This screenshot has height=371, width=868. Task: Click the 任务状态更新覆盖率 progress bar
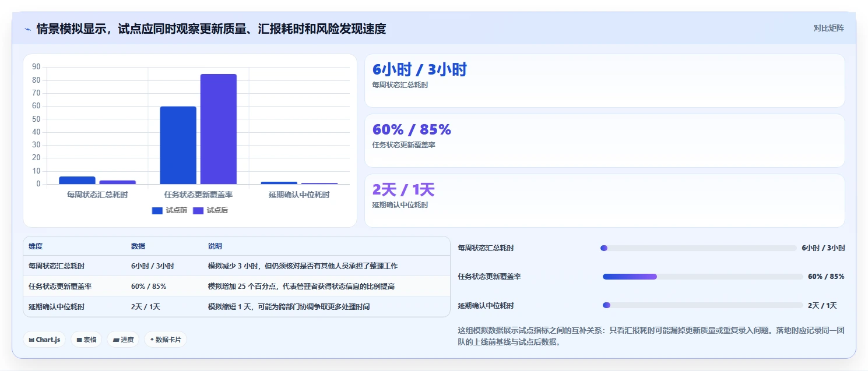(x=702, y=277)
